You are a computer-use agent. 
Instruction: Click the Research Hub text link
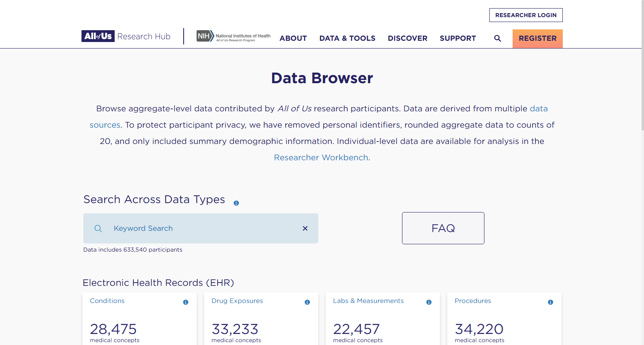coord(144,36)
